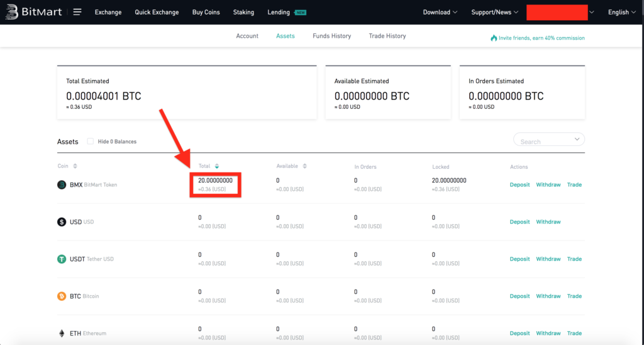Click Withdraw for BMX

[x=548, y=184]
